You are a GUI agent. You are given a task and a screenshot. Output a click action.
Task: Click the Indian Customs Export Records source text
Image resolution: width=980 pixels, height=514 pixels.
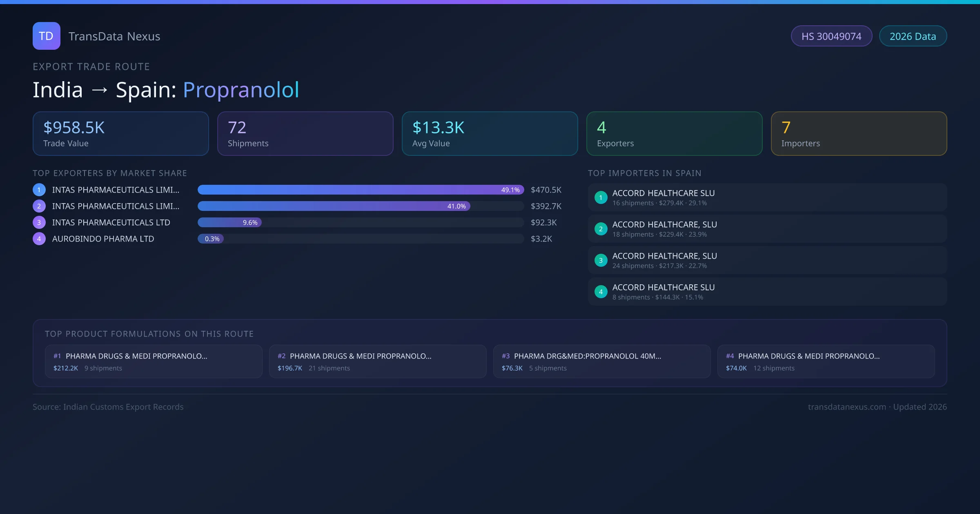point(108,407)
